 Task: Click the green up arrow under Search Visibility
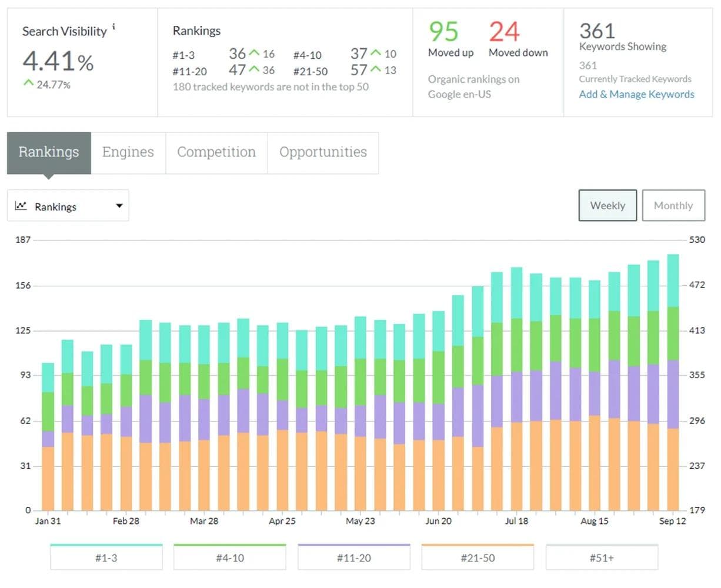[28, 83]
